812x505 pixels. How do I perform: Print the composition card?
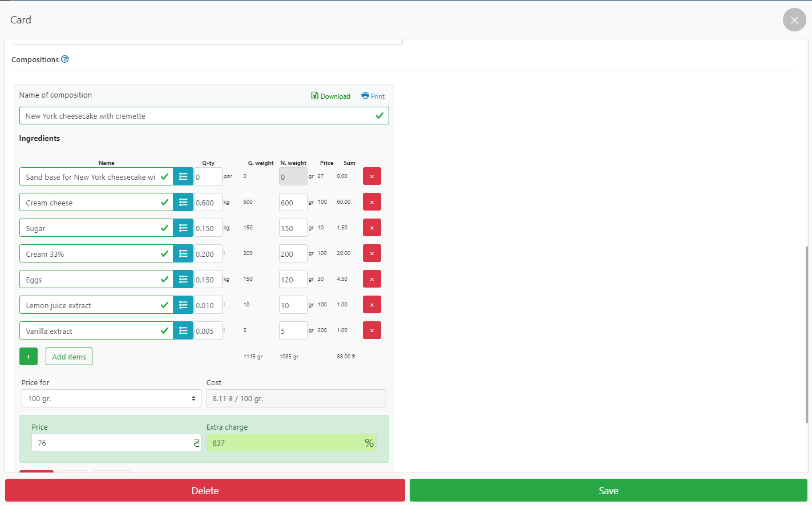(373, 96)
